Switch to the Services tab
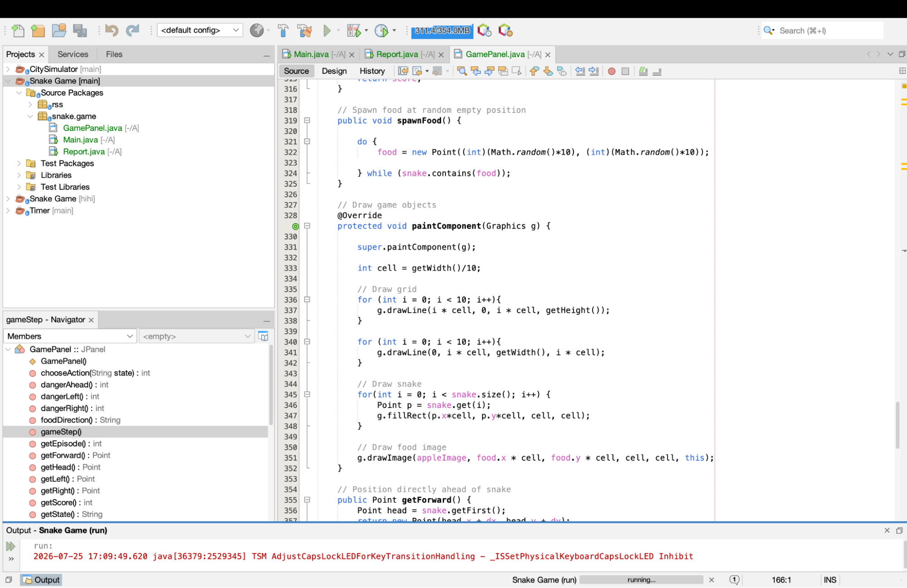The width and height of the screenshot is (907, 588). [73, 54]
